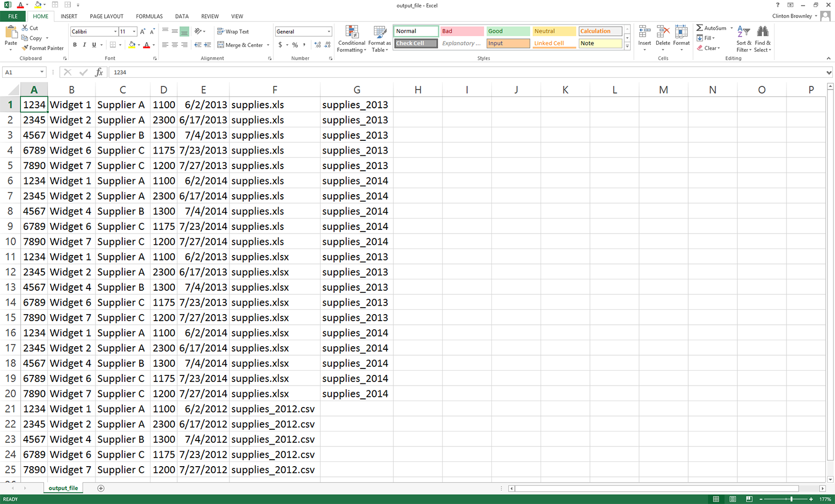Open Conditional Formatting options
The width and height of the screenshot is (835, 504).
[351, 38]
